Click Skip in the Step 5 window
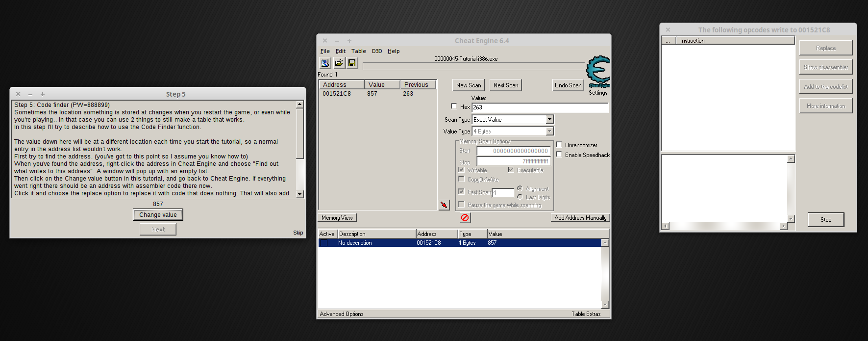 click(x=298, y=233)
